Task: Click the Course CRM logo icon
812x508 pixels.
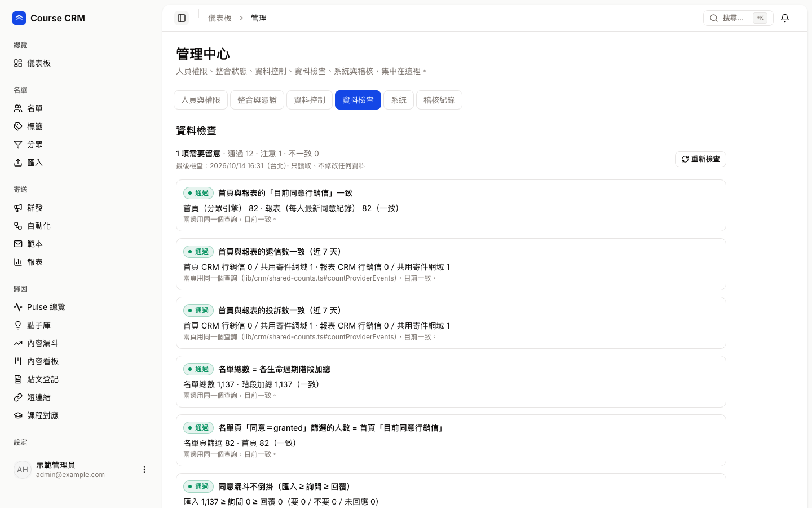Action: tap(19, 18)
